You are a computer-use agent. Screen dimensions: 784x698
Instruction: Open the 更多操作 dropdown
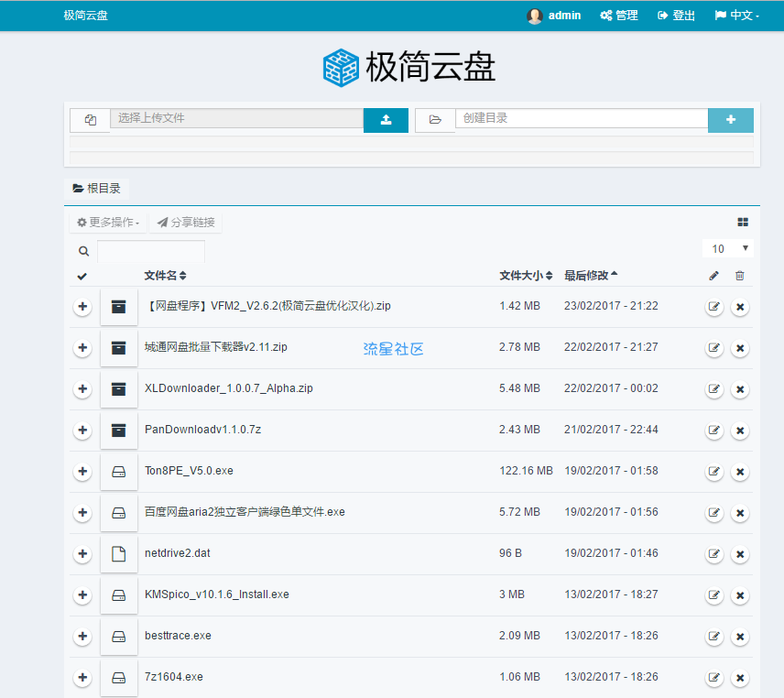108,223
